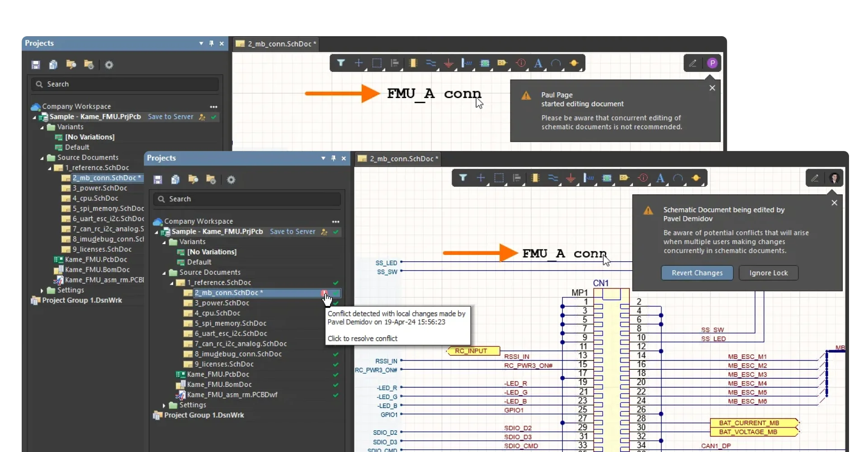
Task: Click the user photo avatar in front window
Action: 835,178
